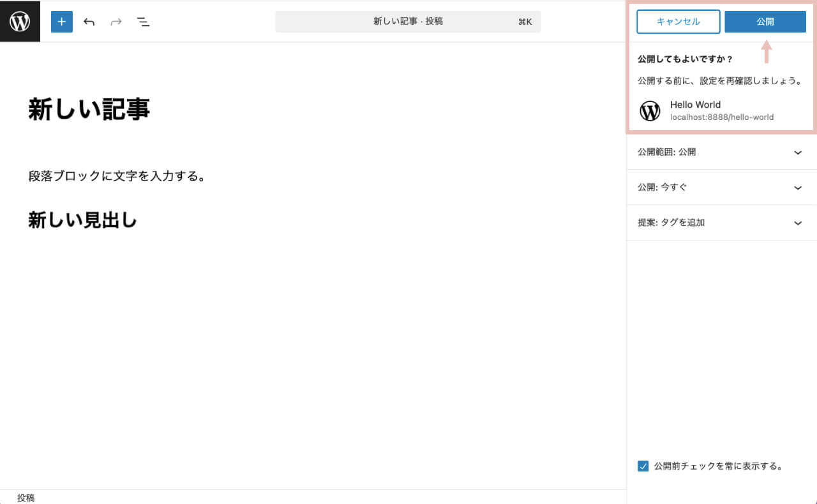817x504 pixels.
Task: Click the キャンセル cancel button
Action: 678,21
